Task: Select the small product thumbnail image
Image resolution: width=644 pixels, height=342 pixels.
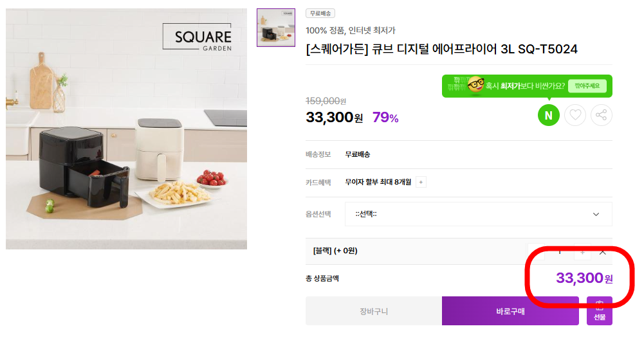Action: (x=276, y=28)
